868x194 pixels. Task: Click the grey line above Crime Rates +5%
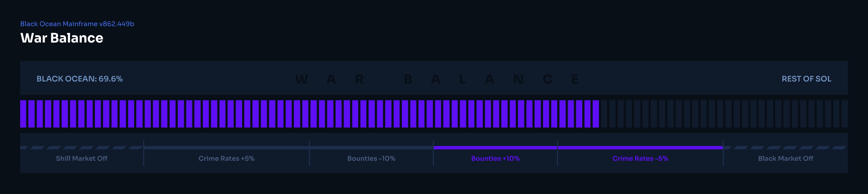click(x=227, y=147)
